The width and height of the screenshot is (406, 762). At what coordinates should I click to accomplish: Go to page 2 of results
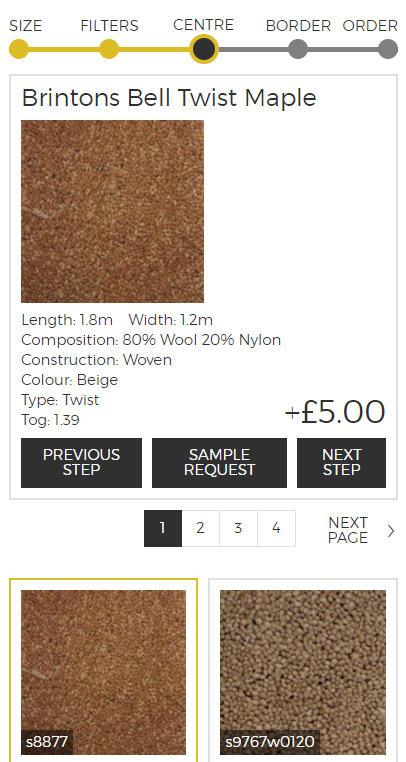click(200, 528)
